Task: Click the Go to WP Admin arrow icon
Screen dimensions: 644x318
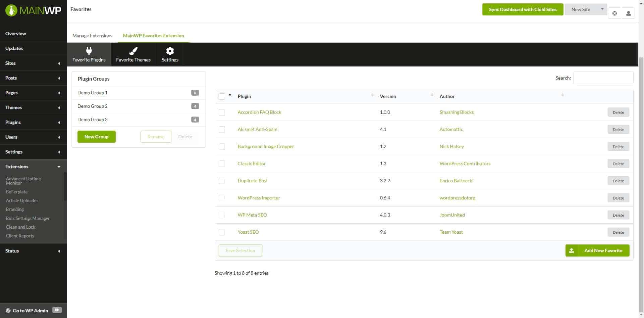Action: coord(57,310)
